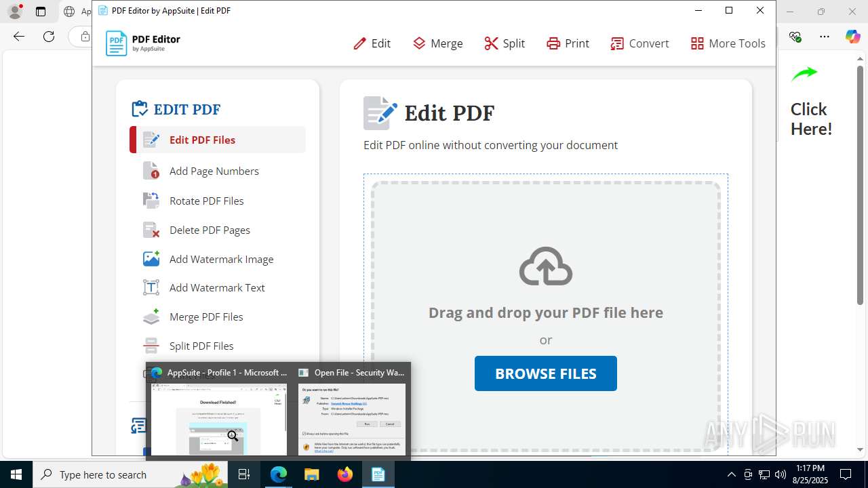Show hidden system tray icons
The width and height of the screenshot is (868, 488).
(731, 474)
